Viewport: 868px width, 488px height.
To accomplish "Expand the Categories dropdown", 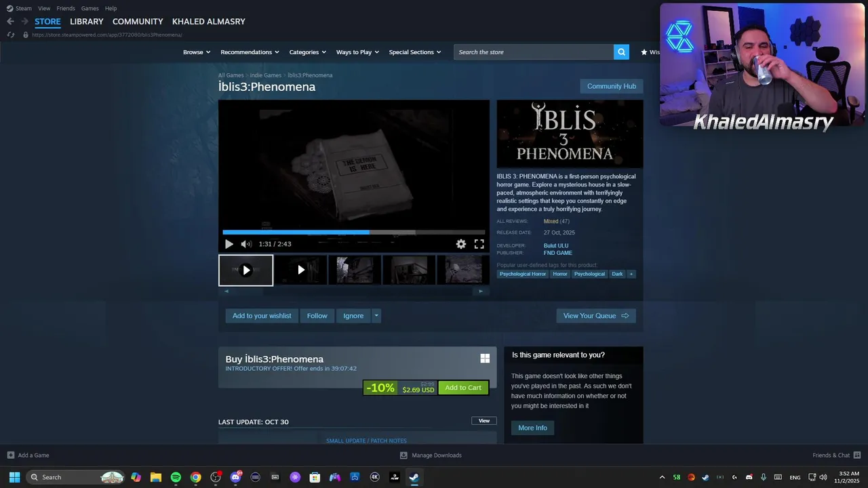I will pos(308,52).
